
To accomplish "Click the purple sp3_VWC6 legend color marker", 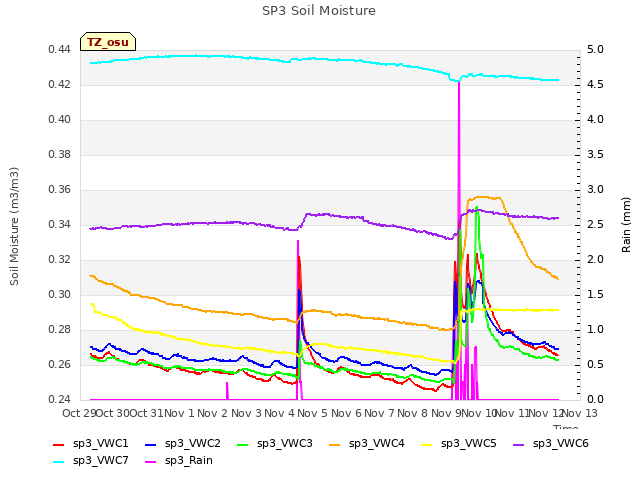I will click(519, 445).
